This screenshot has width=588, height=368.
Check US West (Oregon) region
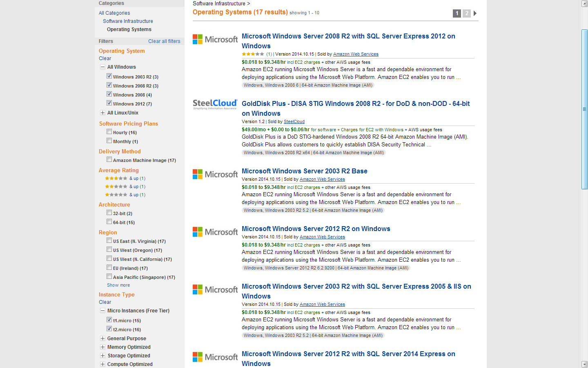coord(109,249)
